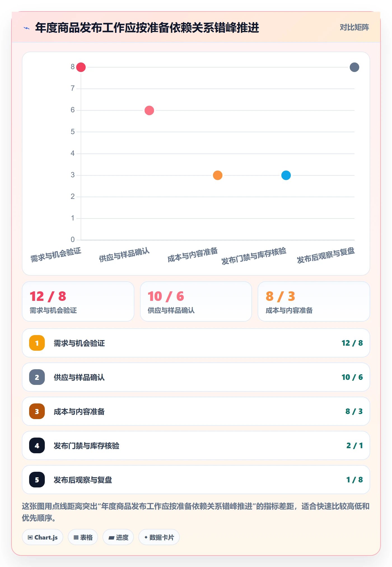Select the list row name 供应与样品确认
The height and width of the screenshot is (567, 392).
79,377
